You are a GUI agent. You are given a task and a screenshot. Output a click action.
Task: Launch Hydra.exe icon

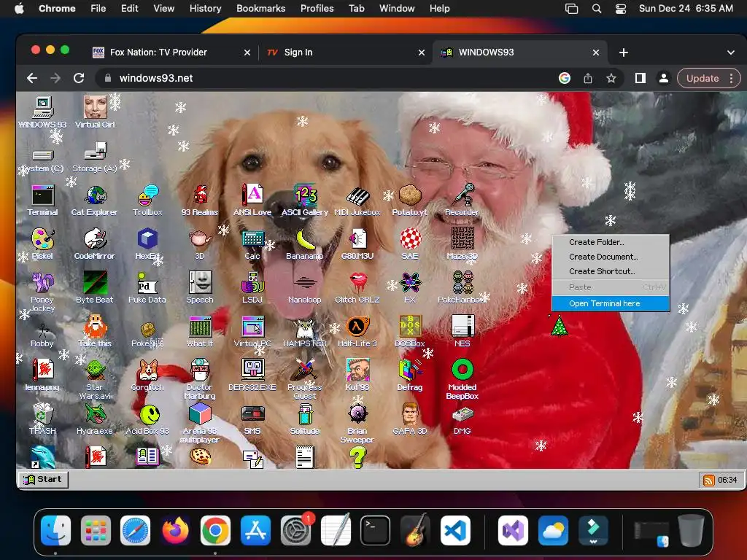94,419
